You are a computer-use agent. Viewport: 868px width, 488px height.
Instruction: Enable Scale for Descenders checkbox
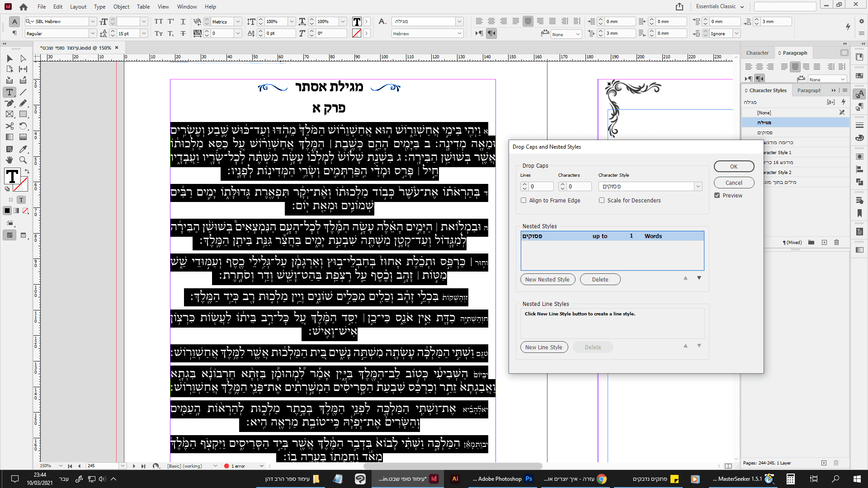tap(602, 201)
